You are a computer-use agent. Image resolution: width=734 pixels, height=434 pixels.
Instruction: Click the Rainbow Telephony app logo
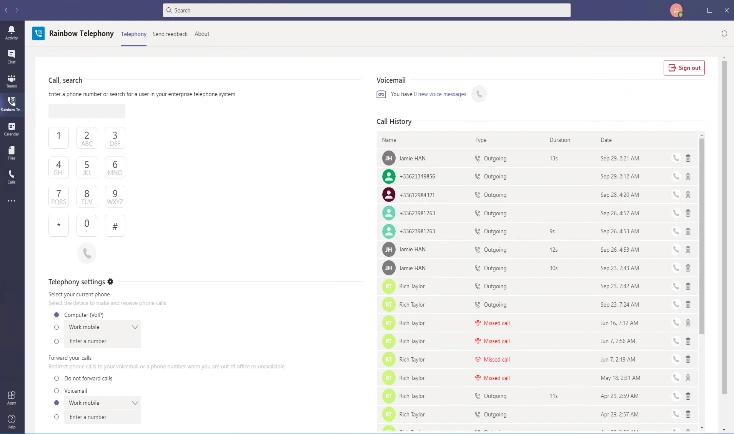[x=38, y=33]
